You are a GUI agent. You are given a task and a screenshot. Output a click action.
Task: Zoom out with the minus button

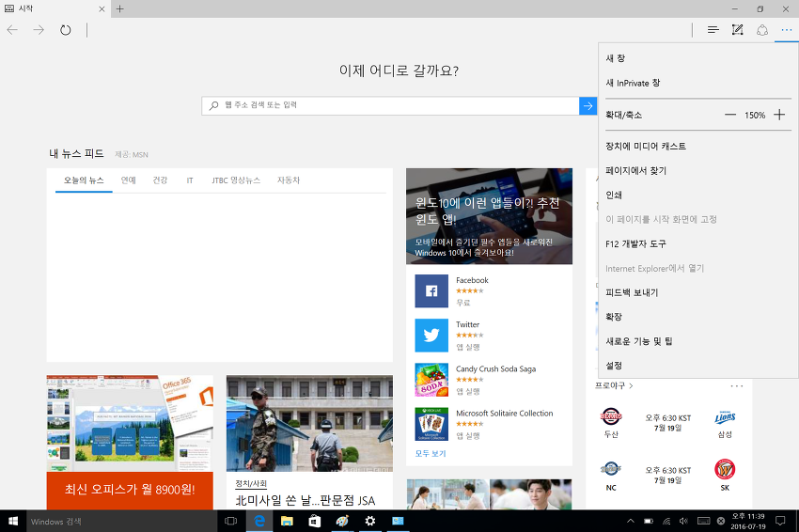click(730, 115)
